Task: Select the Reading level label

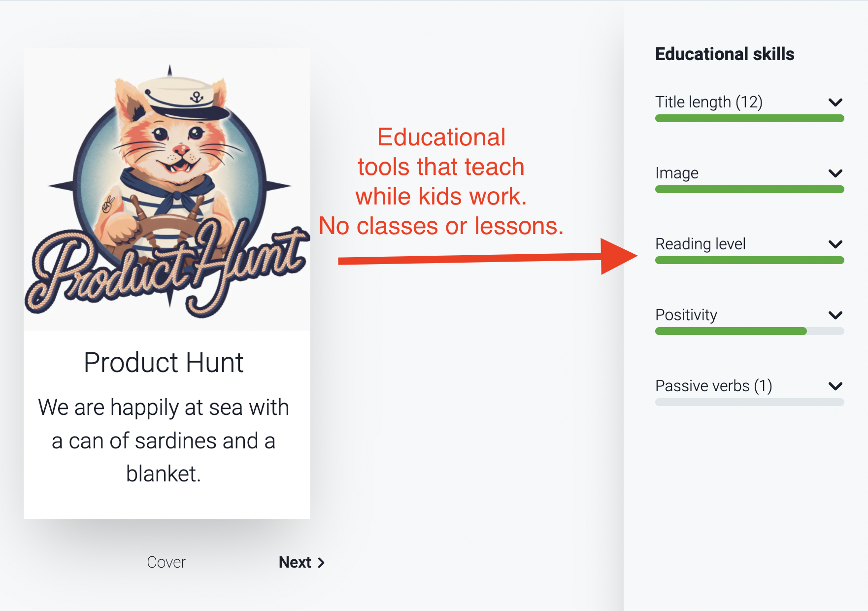Action: (x=700, y=244)
